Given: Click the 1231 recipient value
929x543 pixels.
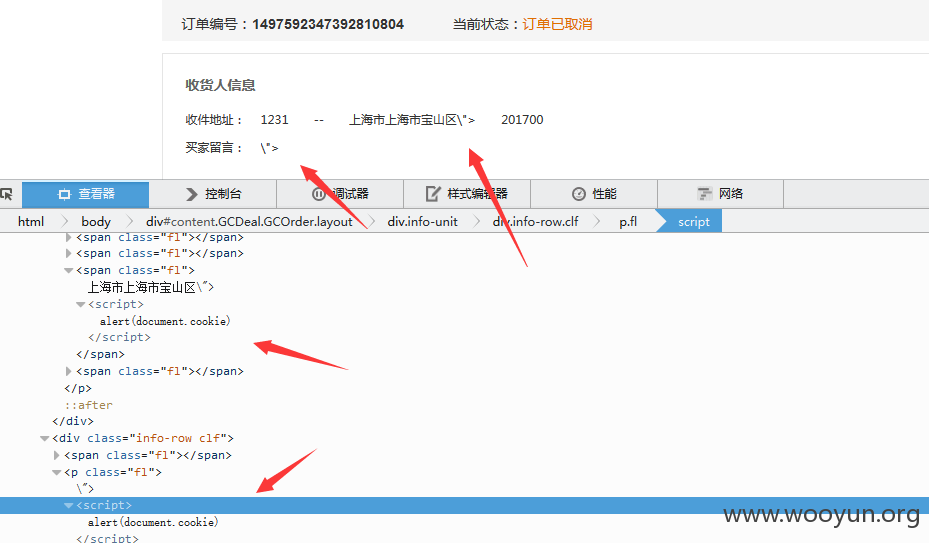Looking at the screenshot, I should pyautogui.click(x=274, y=120).
